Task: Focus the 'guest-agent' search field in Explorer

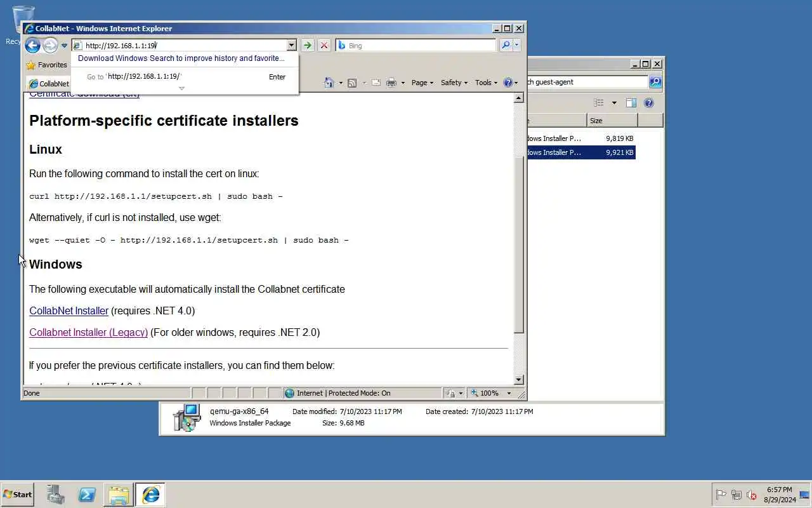Action: pos(587,82)
